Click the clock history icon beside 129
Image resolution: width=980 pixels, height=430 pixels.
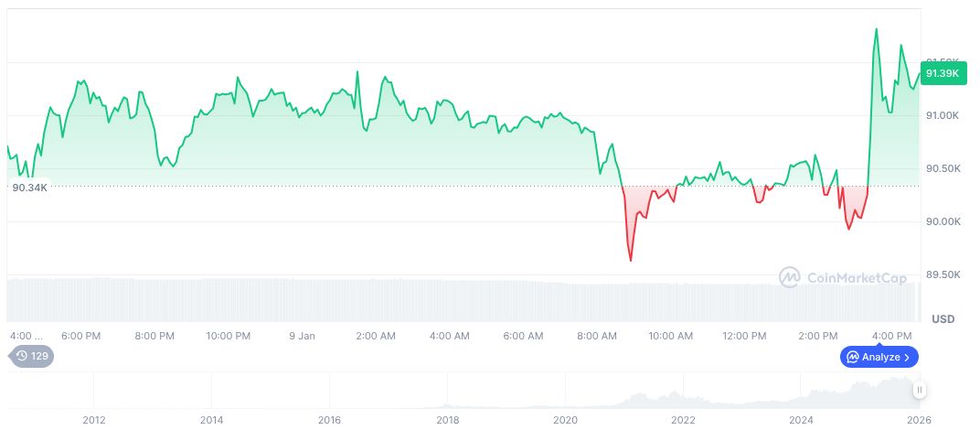22,356
